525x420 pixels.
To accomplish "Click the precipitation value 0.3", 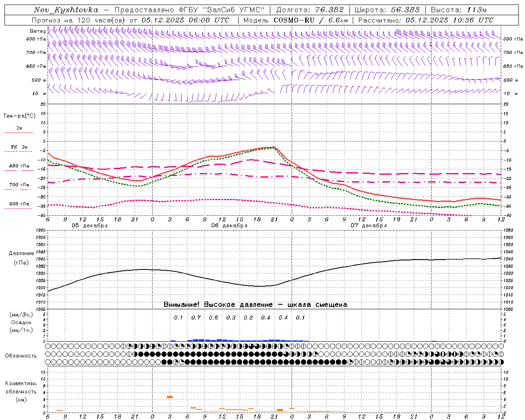I will (231, 317).
